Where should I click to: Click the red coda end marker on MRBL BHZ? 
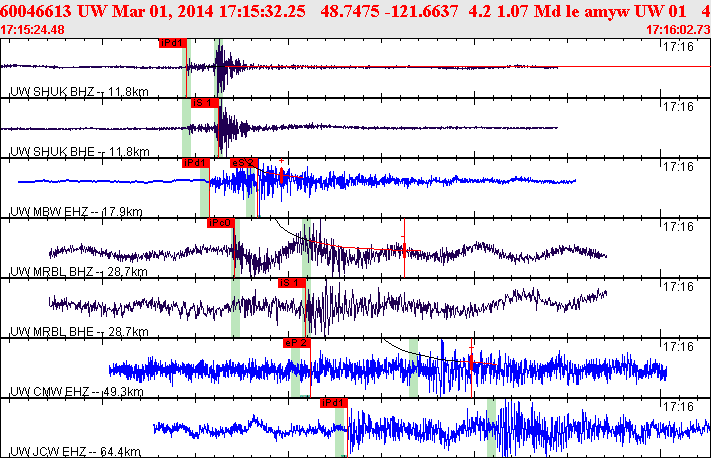click(404, 248)
